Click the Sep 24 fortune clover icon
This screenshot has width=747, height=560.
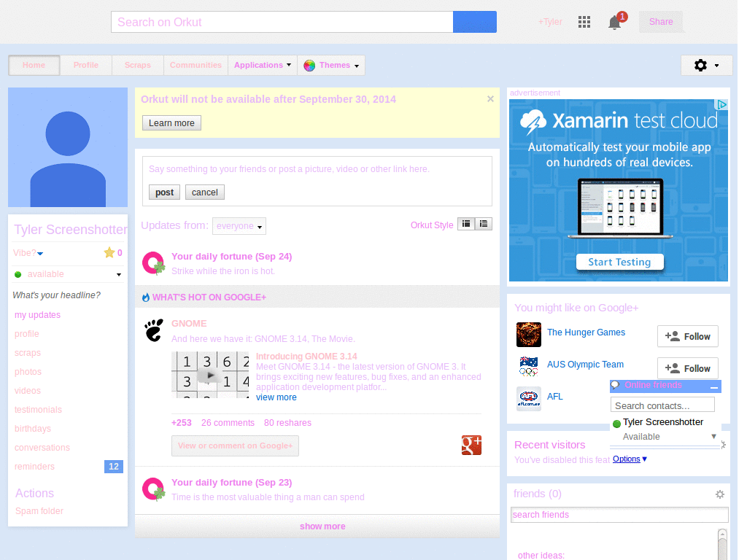tap(153, 263)
